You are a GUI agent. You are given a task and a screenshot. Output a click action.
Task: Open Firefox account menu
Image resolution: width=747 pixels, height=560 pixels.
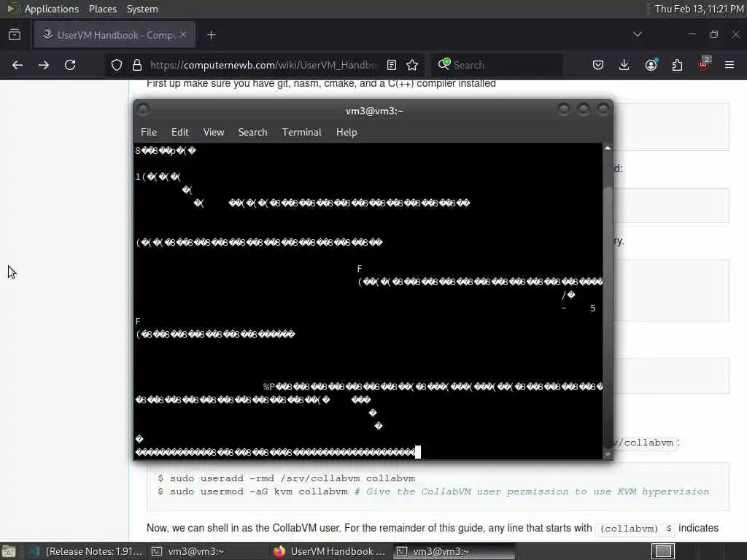click(x=651, y=65)
